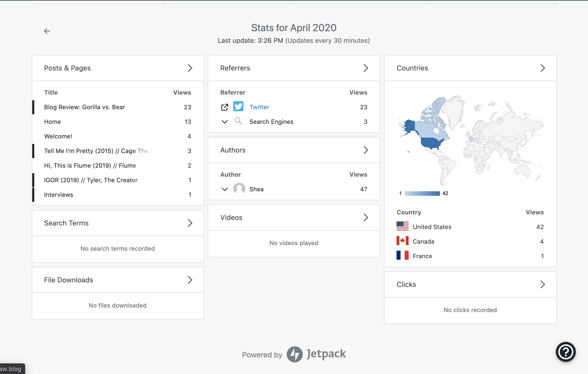Click the Jetpack logo icon

point(295,354)
